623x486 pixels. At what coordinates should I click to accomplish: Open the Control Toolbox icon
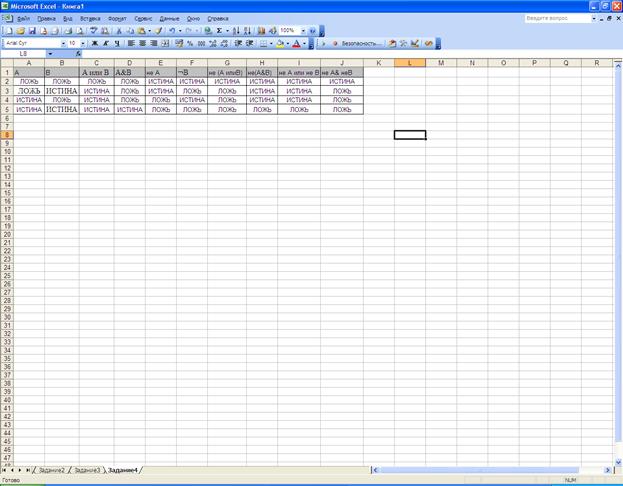click(403, 43)
